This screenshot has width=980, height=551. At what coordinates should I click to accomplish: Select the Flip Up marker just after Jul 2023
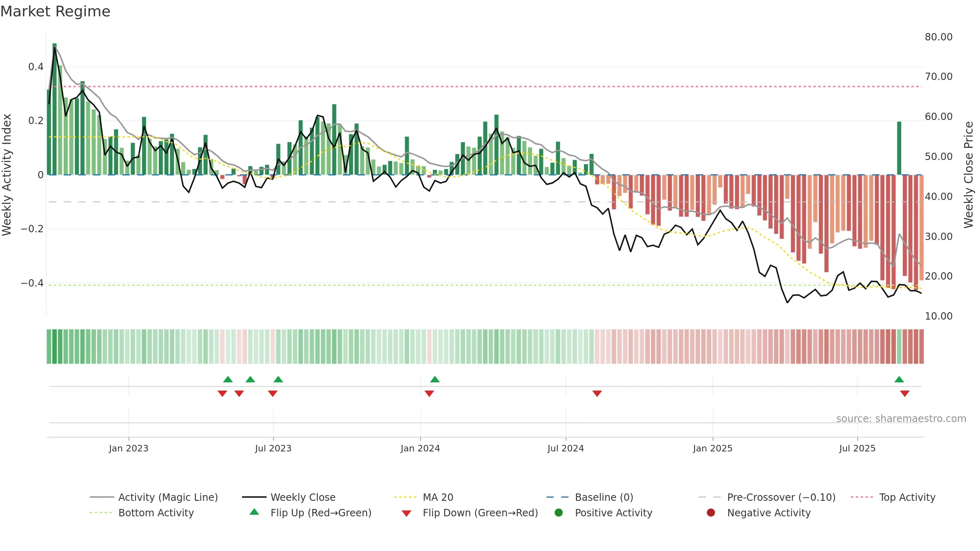pos(278,379)
